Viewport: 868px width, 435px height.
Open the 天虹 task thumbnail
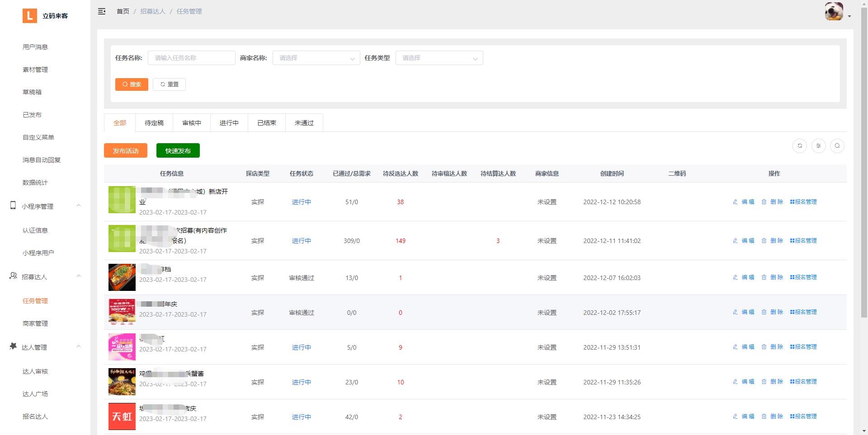122,416
